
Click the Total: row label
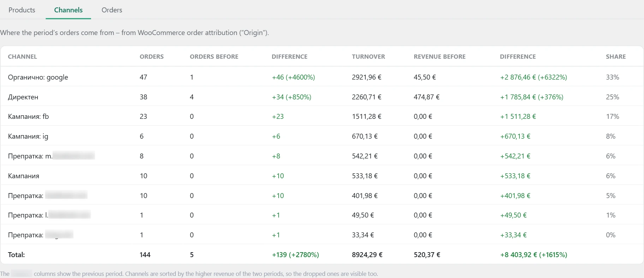[16, 255]
